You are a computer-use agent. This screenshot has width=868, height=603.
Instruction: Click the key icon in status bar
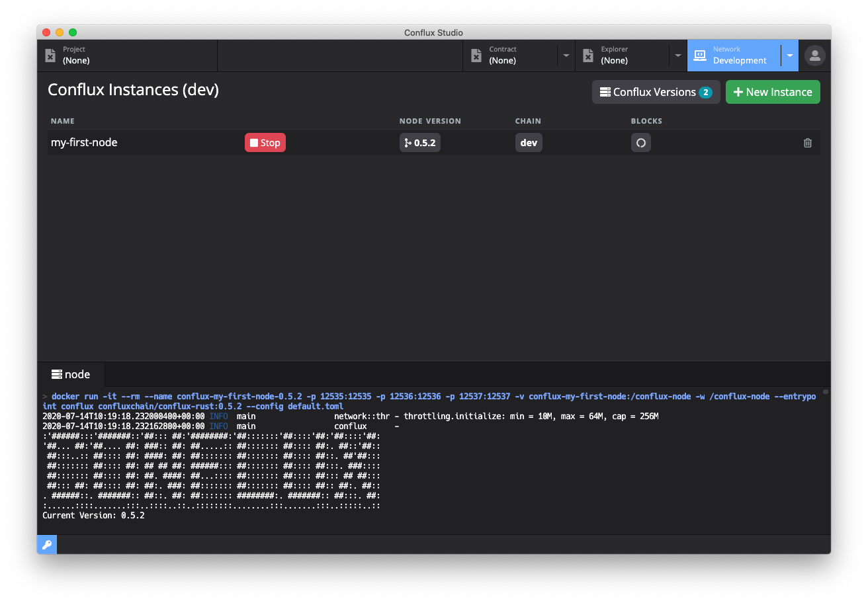(47, 545)
